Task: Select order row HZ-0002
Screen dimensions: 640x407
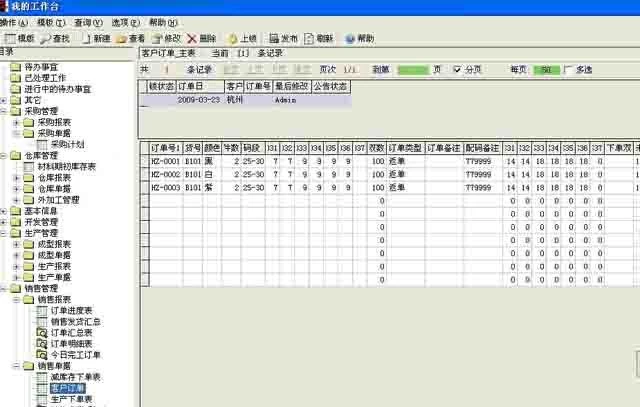Action: click(164, 174)
